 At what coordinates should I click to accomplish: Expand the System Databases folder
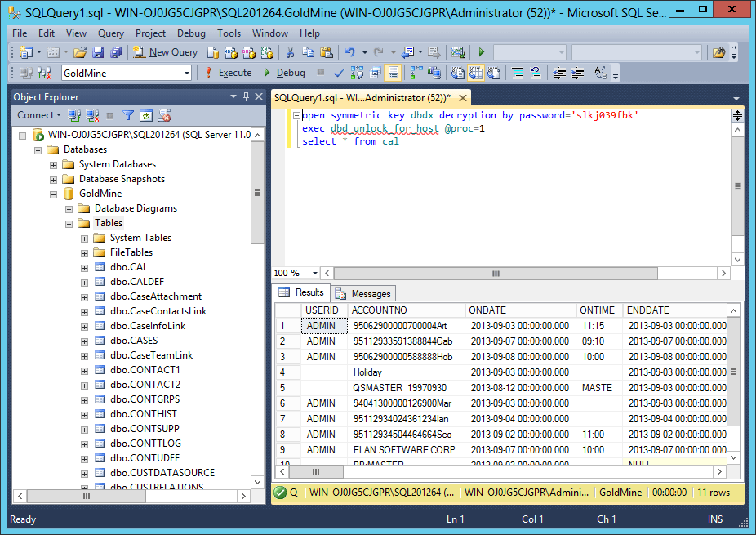[x=54, y=164]
